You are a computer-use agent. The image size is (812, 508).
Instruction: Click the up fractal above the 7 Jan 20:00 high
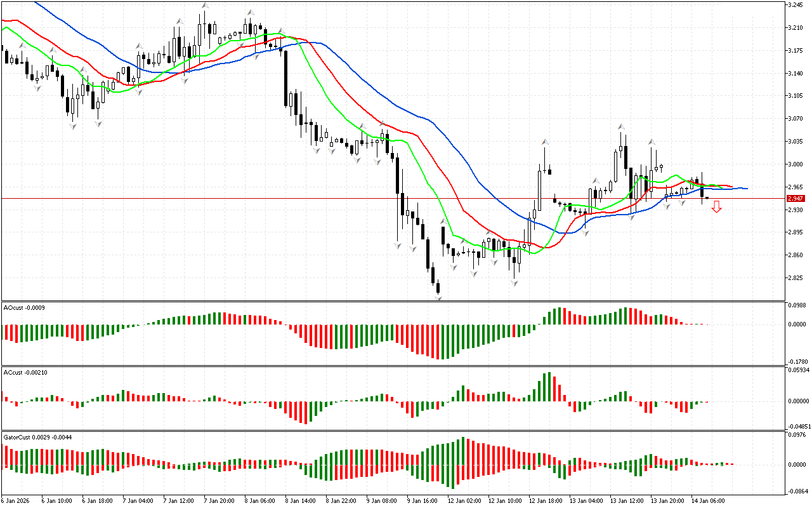205,6
